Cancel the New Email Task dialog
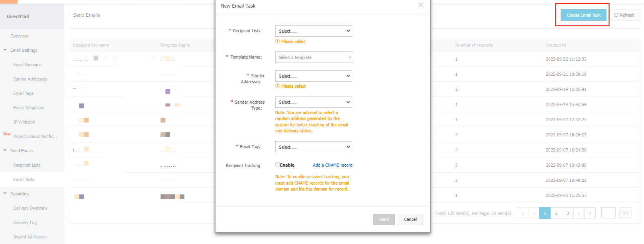The height and width of the screenshot is (244, 644). tap(410, 219)
